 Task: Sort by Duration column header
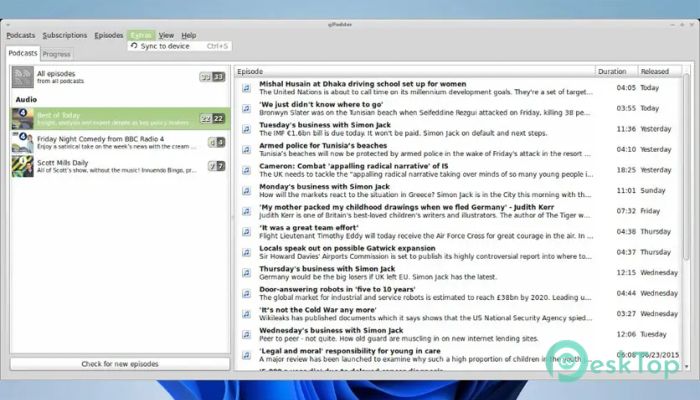pyautogui.click(x=616, y=71)
